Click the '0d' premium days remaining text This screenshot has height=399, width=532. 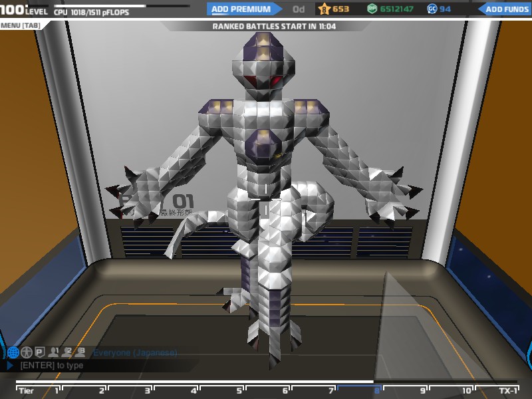299,9
